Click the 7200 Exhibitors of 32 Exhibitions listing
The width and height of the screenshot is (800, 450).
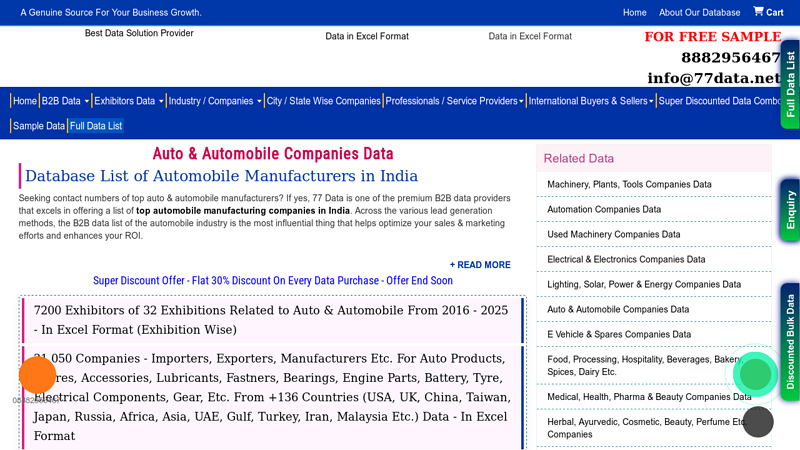tap(273, 320)
